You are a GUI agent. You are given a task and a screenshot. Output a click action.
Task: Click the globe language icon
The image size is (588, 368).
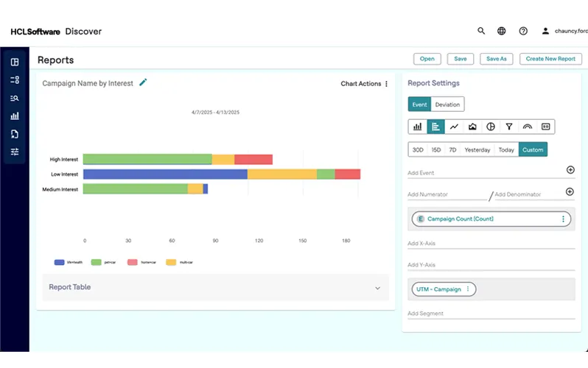pyautogui.click(x=502, y=31)
